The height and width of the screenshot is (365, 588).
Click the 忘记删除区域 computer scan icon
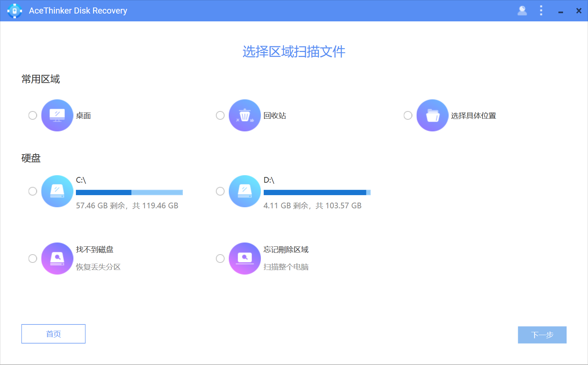(x=245, y=259)
